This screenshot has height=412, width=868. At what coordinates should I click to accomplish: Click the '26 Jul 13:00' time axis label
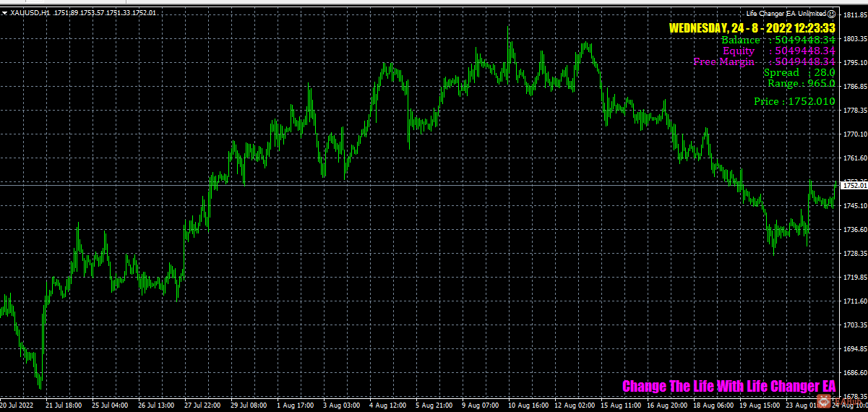[158, 406]
